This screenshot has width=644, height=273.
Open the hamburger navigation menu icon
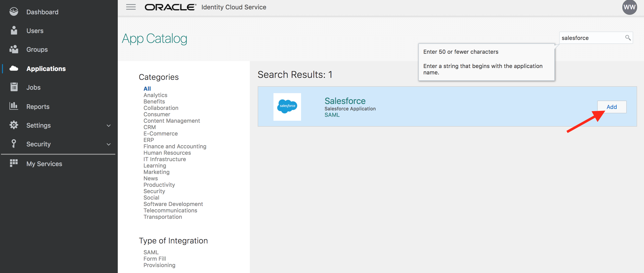(x=131, y=7)
